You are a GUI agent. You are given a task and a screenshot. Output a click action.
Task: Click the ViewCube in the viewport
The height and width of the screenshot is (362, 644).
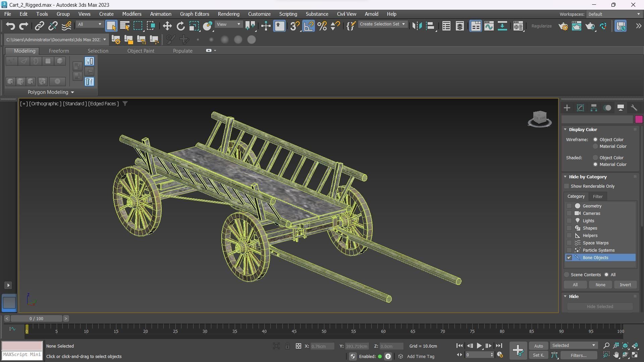(x=540, y=119)
